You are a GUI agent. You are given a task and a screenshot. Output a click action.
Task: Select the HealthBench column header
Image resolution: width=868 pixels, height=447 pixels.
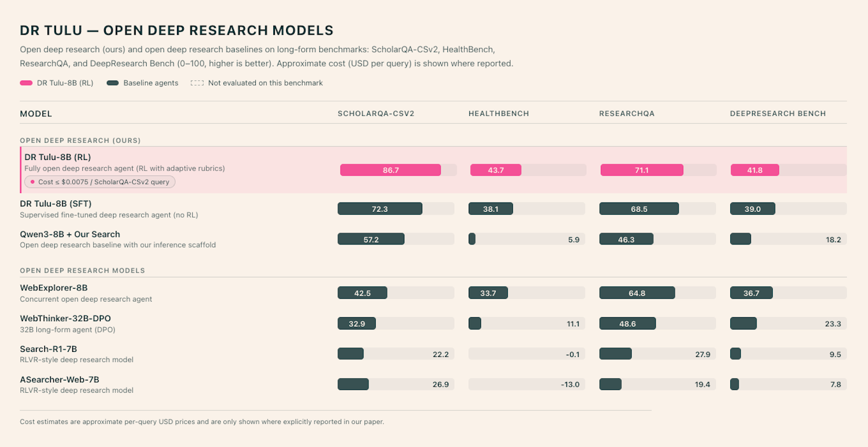tap(498, 114)
